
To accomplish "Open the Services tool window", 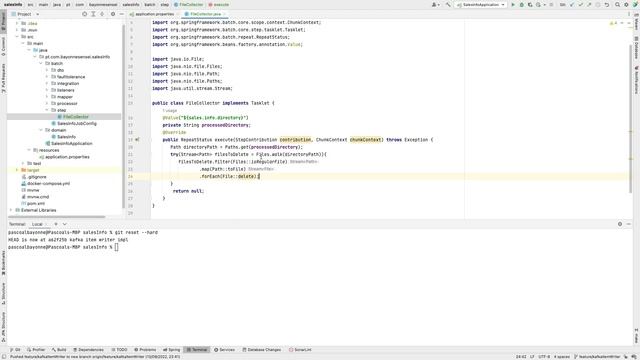I will coord(224,350).
